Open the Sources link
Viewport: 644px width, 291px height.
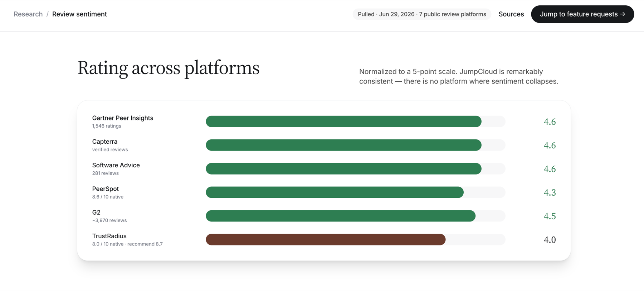511,14
